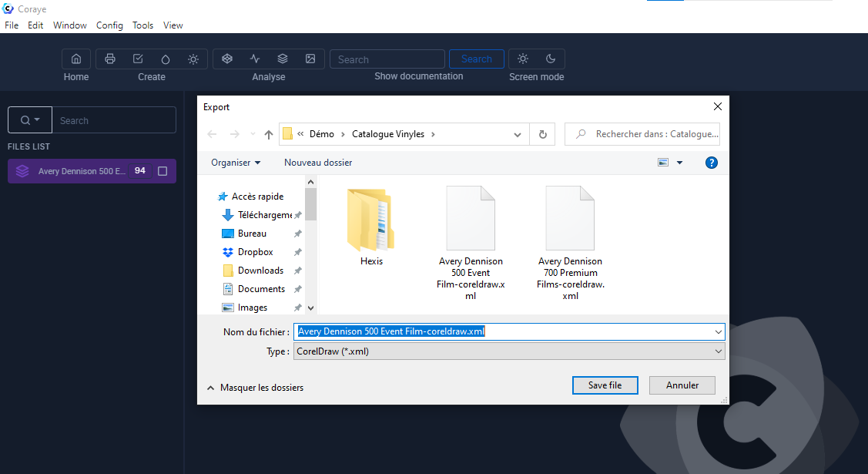868x474 pixels.
Task: Click the Coraye app logo in title bar
Action: (8, 8)
